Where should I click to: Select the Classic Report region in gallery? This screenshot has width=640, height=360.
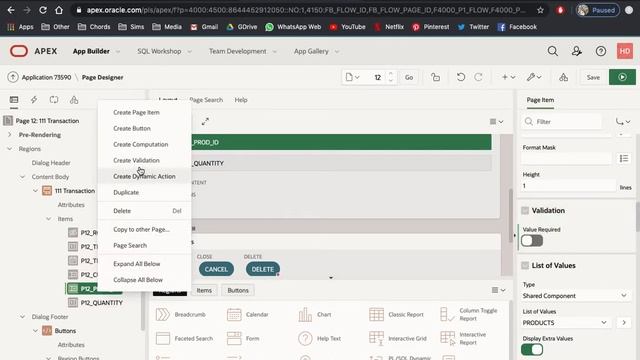(x=396, y=314)
